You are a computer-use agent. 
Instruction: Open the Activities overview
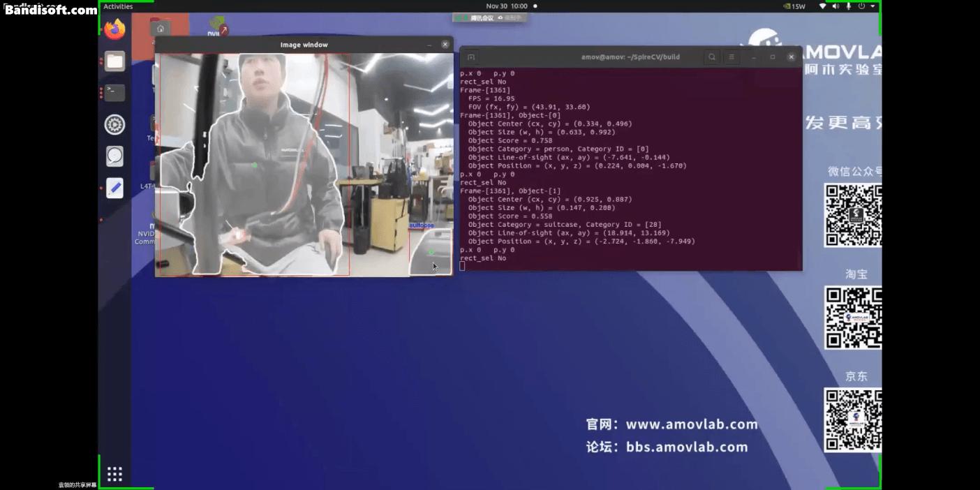tap(117, 6)
